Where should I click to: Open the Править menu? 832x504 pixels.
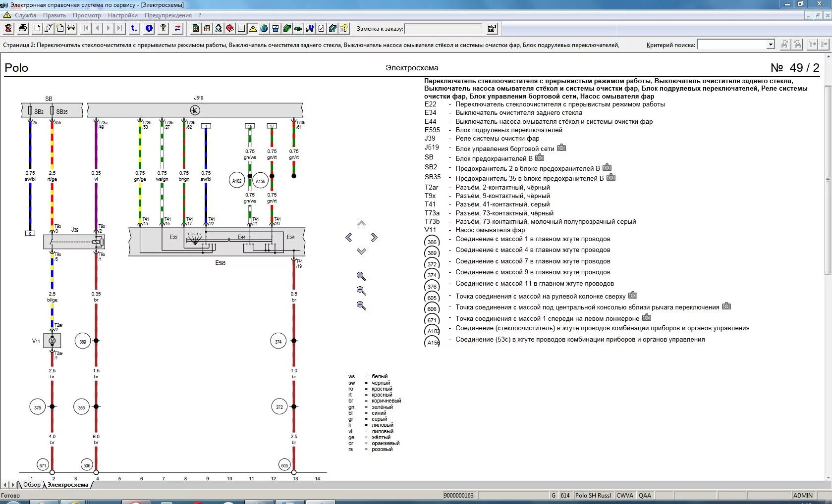(x=55, y=15)
